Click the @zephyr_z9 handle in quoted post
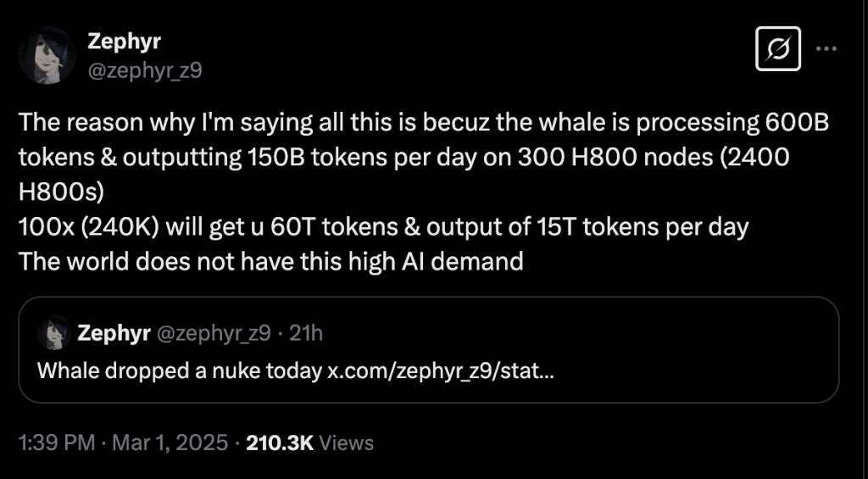 click(x=211, y=333)
